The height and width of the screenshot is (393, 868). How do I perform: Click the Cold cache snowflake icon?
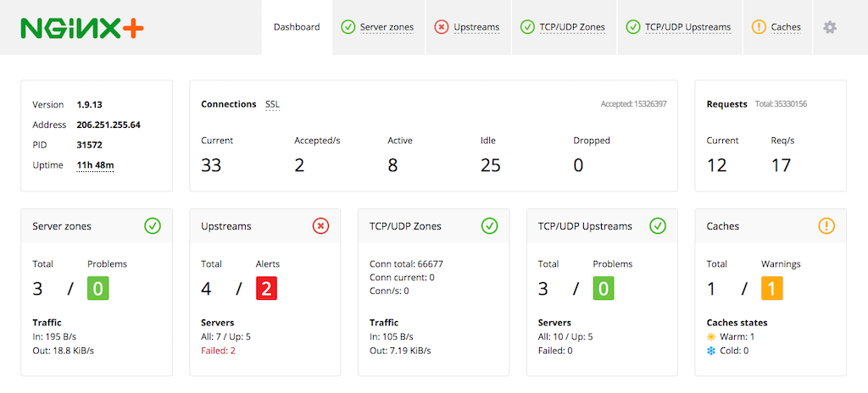tap(711, 351)
